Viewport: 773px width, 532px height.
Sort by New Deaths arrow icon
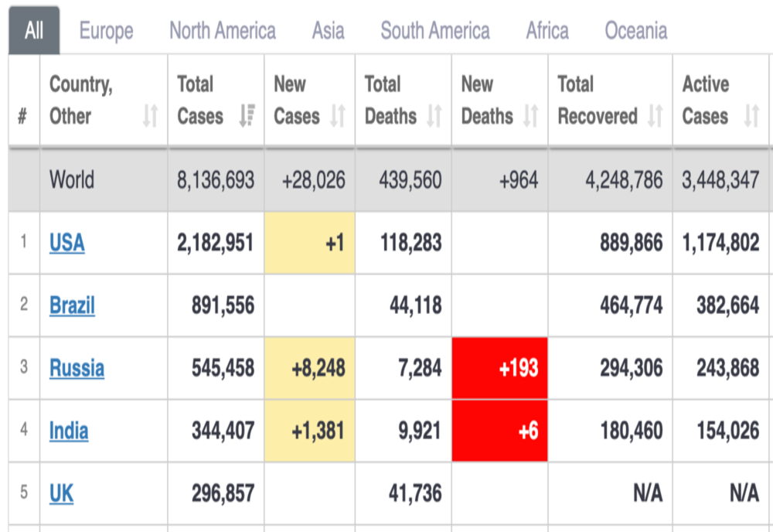click(530, 117)
